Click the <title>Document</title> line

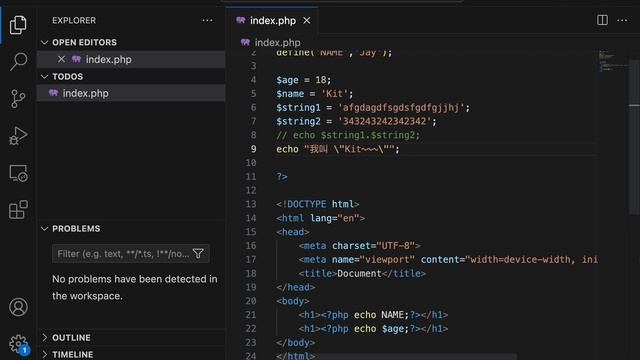[x=362, y=273]
